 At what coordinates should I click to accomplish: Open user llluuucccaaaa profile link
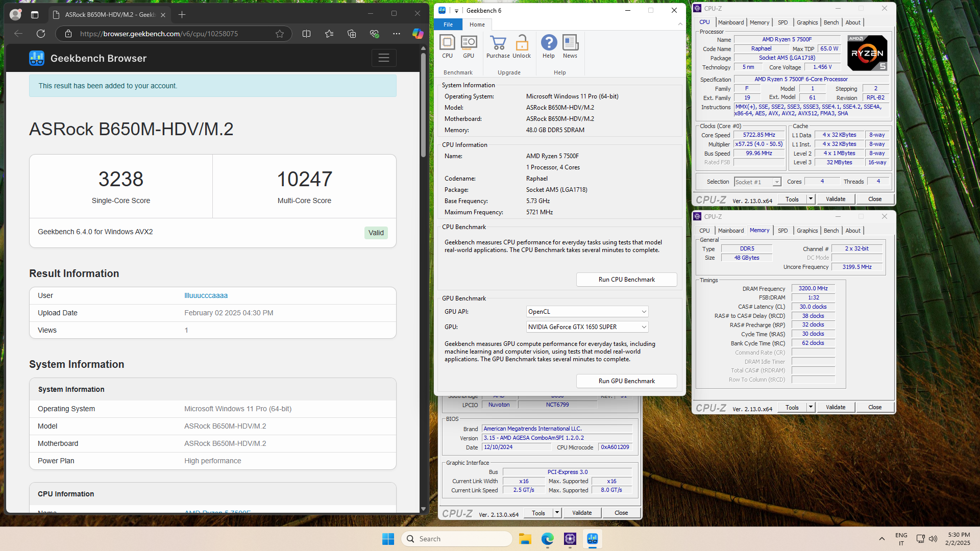(206, 295)
